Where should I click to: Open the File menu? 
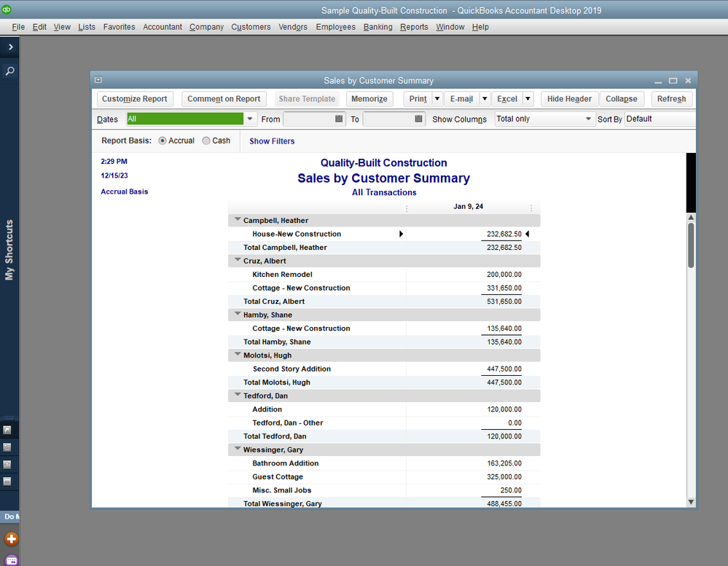(18, 27)
